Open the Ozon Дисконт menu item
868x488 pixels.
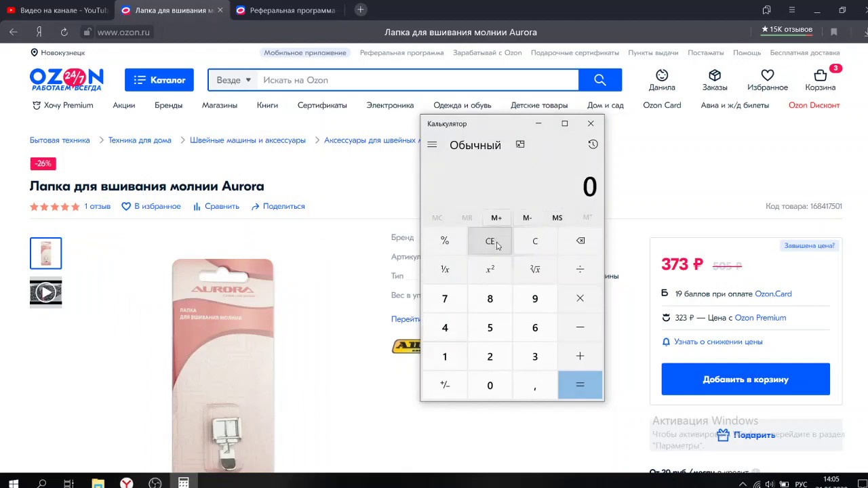coord(814,105)
